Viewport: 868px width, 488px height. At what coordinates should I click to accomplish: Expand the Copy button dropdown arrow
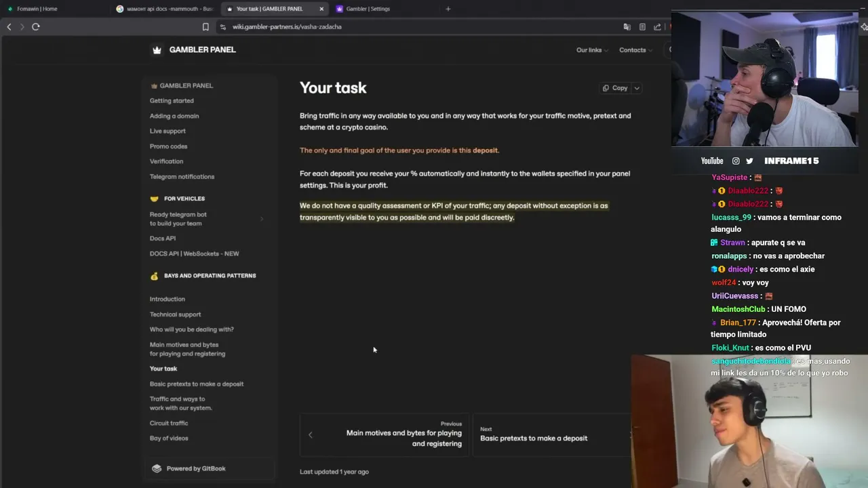(x=637, y=88)
